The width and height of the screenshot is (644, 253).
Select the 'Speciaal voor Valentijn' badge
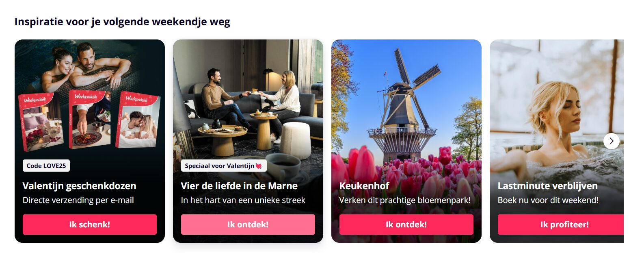coord(224,166)
